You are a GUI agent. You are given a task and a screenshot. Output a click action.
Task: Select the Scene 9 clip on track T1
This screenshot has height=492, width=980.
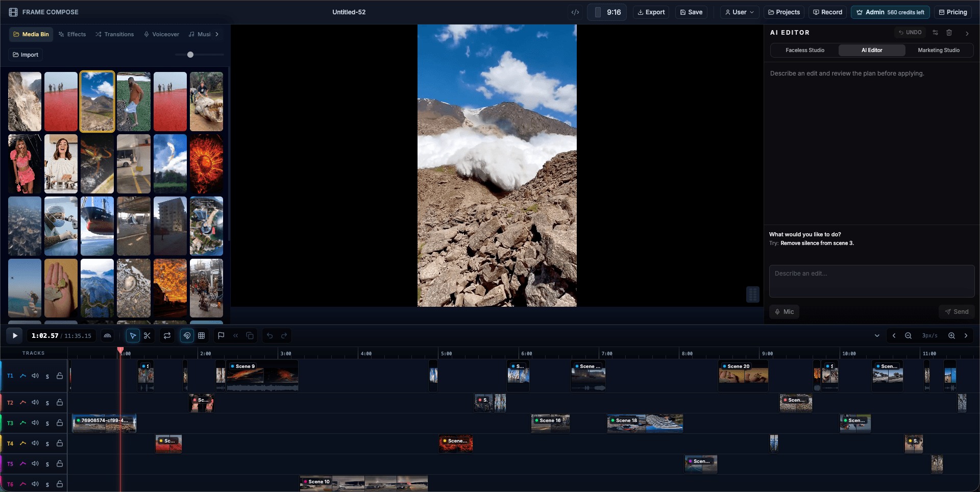click(262, 376)
